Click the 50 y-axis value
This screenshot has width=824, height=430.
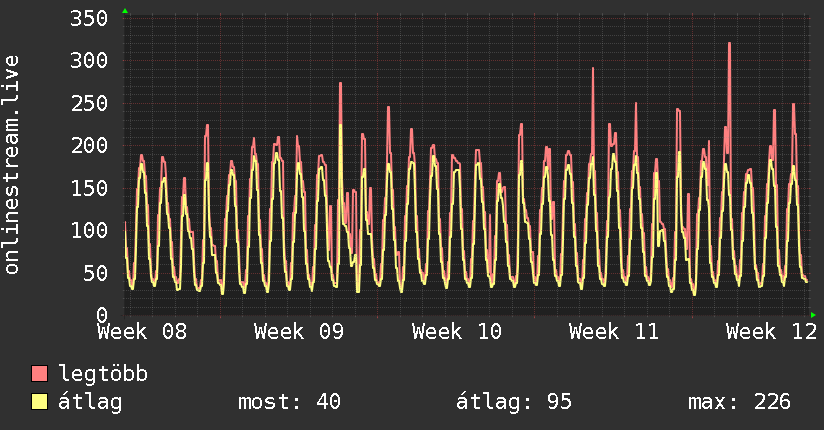95,273
